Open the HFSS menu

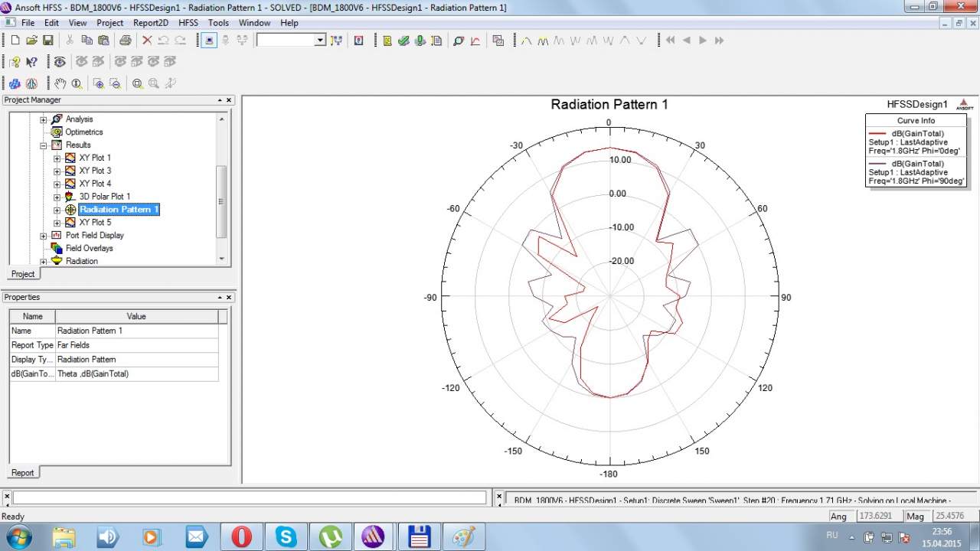188,23
